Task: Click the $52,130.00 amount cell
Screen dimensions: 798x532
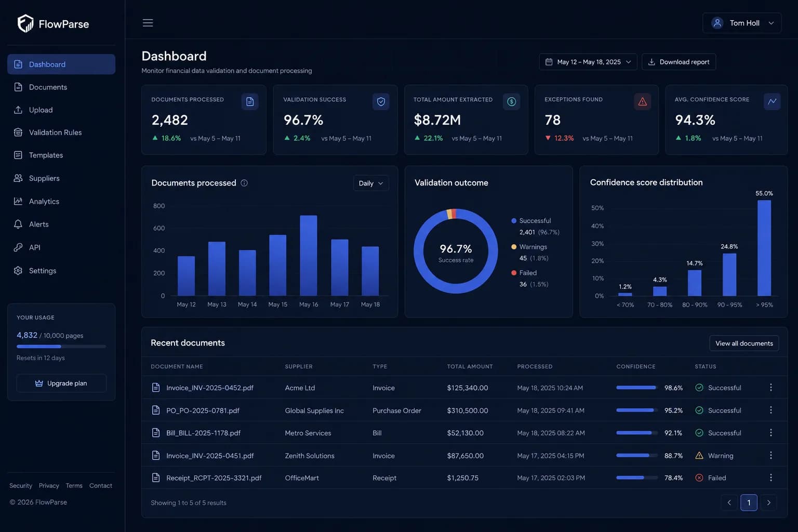Action: click(x=465, y=433)
